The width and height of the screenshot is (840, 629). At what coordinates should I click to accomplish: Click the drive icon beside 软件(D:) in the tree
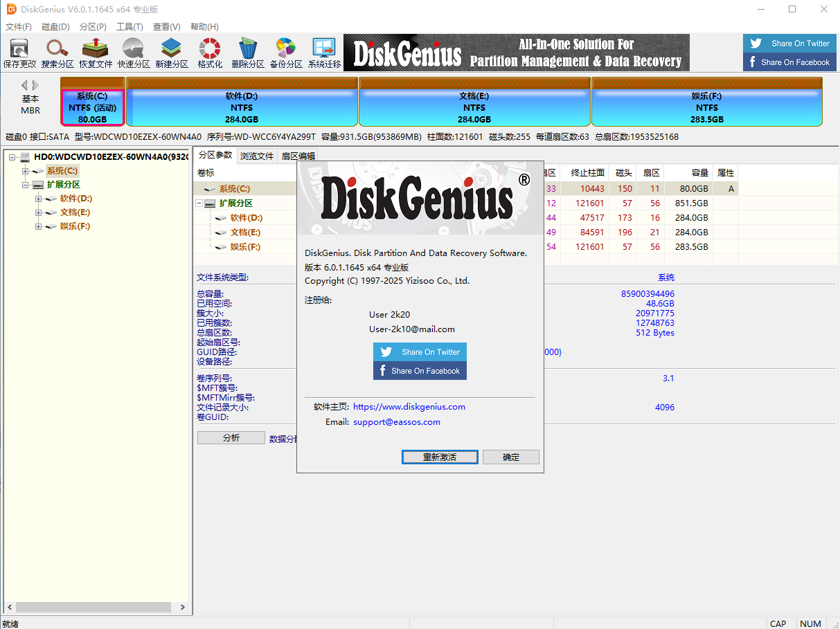51,199
